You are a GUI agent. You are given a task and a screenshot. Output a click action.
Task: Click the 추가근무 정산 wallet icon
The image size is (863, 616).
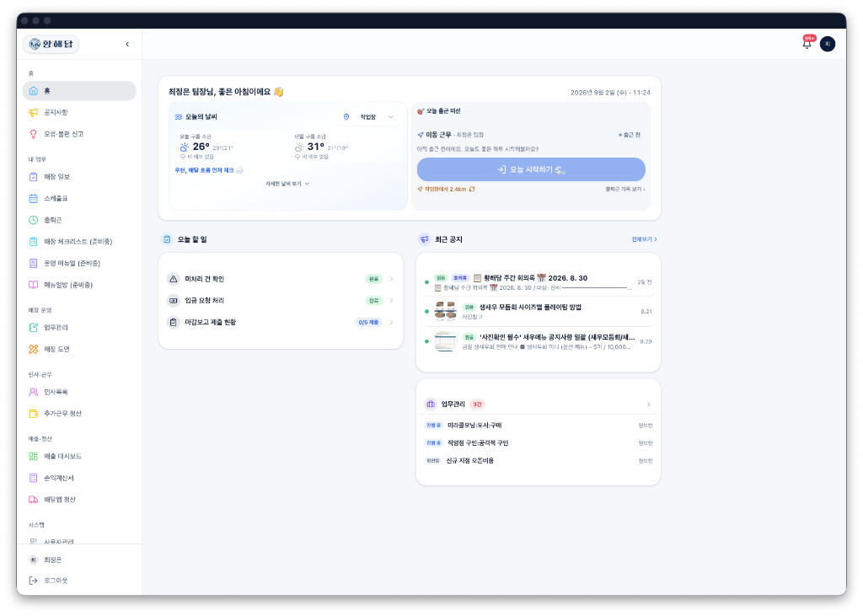coord(34,414)
